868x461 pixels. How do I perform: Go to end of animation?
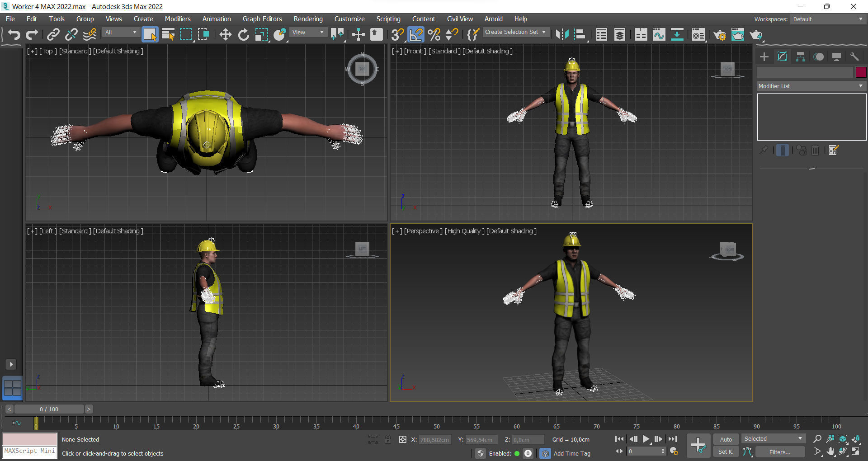tap(673, 439)
